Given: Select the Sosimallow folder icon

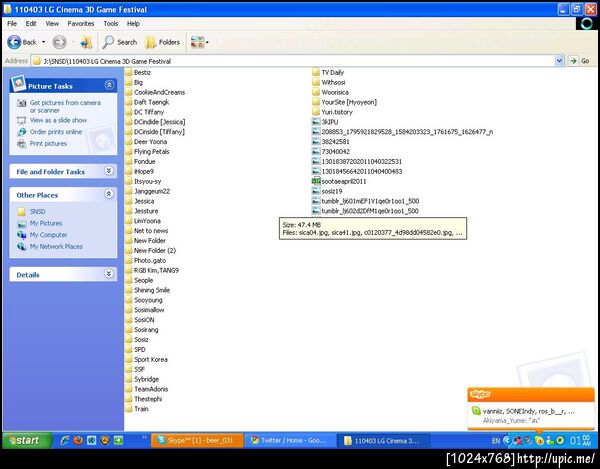Looking at the screenshot, I should click(x=128, y=310).
